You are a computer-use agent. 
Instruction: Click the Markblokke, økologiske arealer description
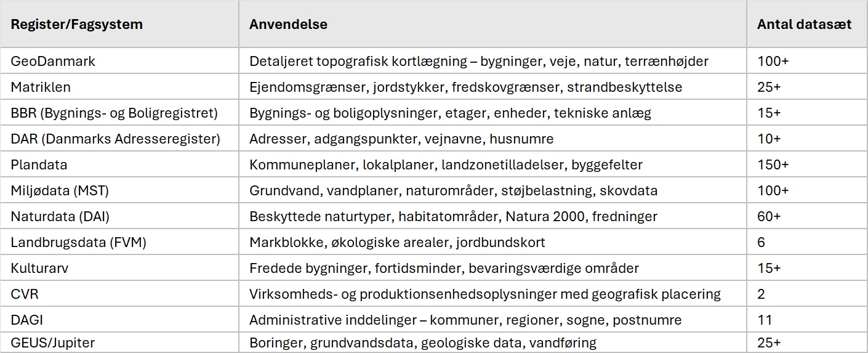tap(397, 243)
